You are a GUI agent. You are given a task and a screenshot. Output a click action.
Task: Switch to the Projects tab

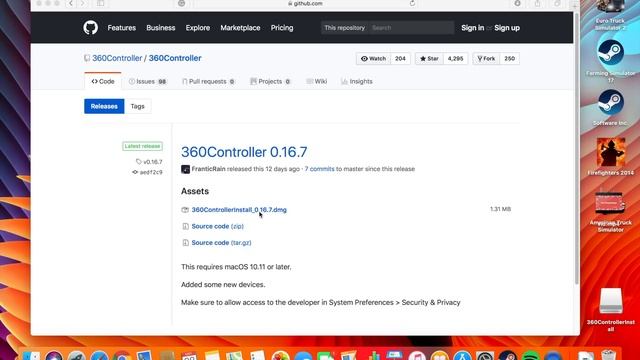270,81
